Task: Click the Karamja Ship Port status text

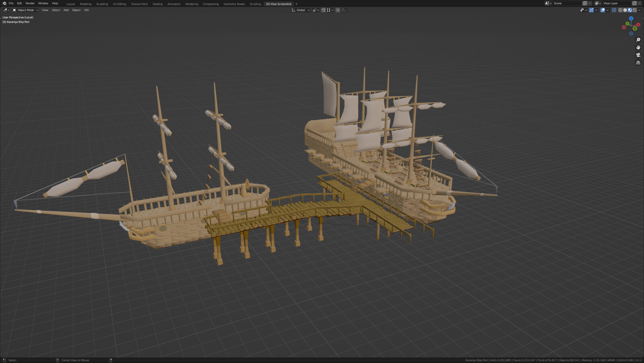Action: pos(477,360)
